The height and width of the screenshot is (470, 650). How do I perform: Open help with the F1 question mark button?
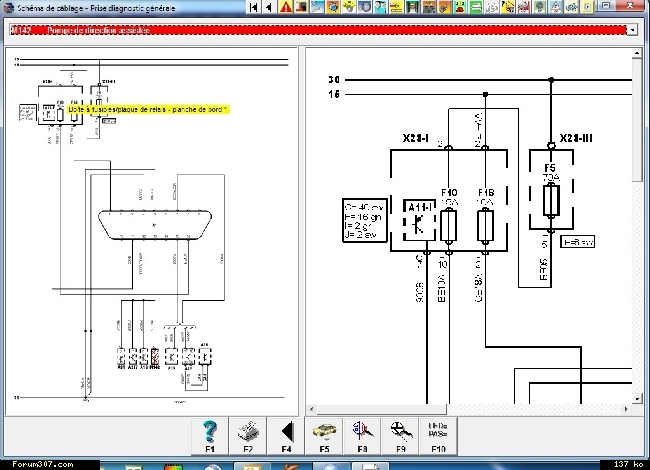pos(210,436)
